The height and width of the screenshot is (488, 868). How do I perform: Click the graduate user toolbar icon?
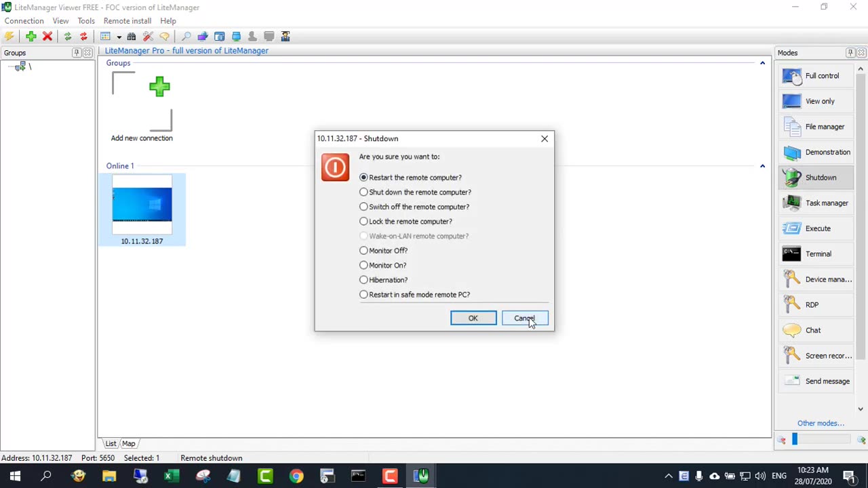pyautogui.click(x=285, y=37)
